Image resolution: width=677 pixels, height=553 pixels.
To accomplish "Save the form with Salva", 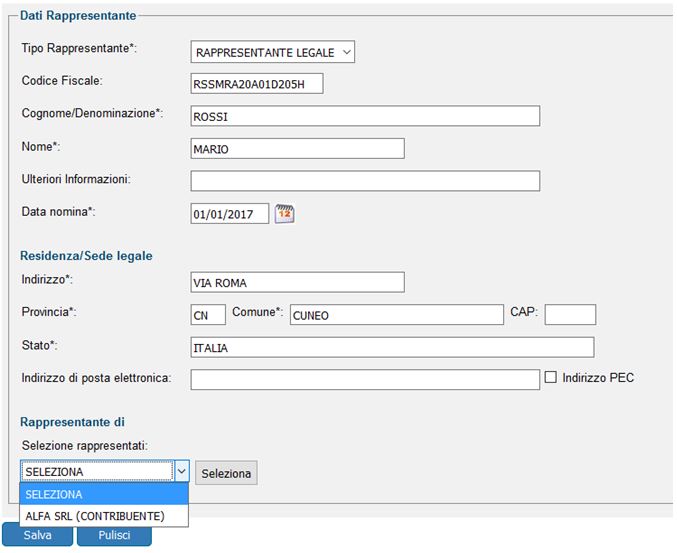I will tap(38, 535).
